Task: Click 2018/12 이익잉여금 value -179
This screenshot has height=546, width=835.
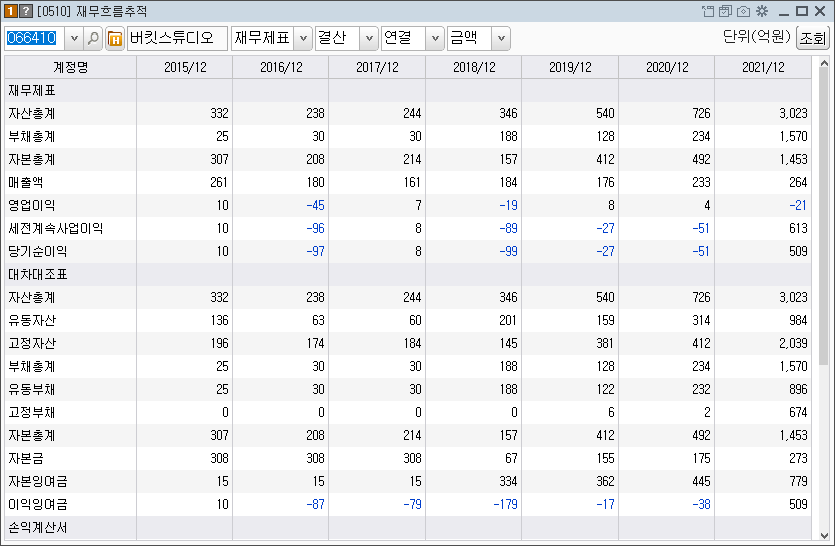Action: [505, 504]
